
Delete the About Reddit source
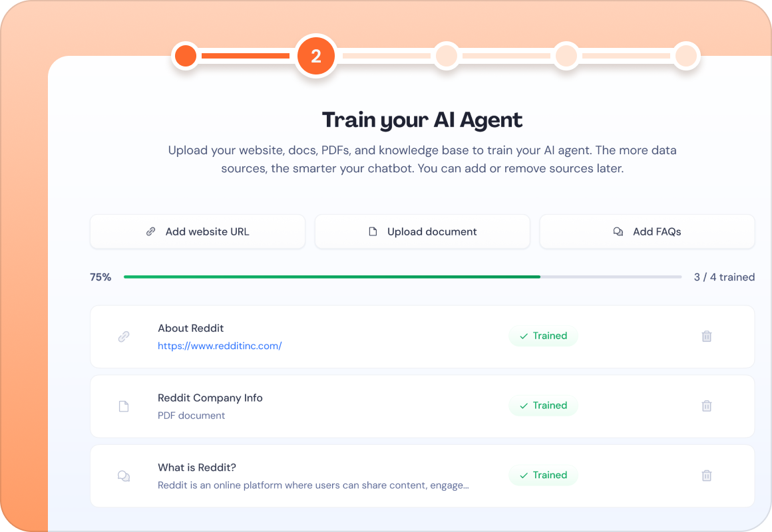(x=707, y=336)
